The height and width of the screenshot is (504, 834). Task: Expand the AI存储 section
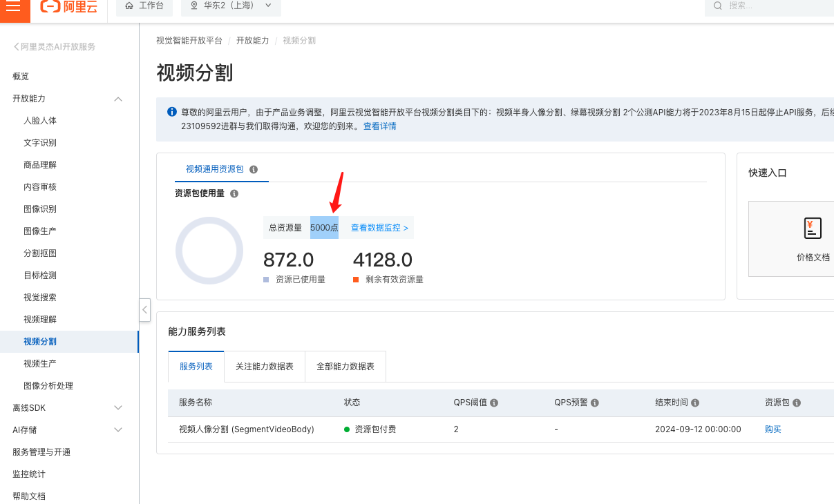118,430
